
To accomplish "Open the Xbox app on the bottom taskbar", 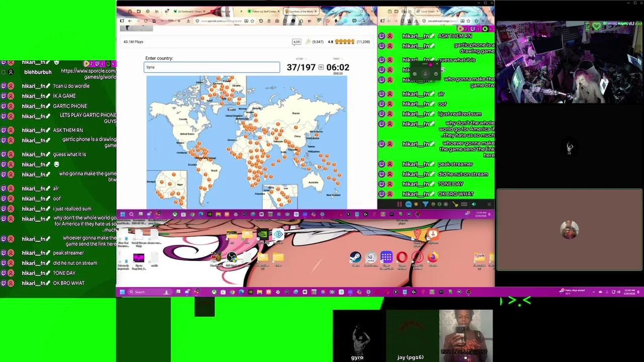I will (x=214, y=292).
